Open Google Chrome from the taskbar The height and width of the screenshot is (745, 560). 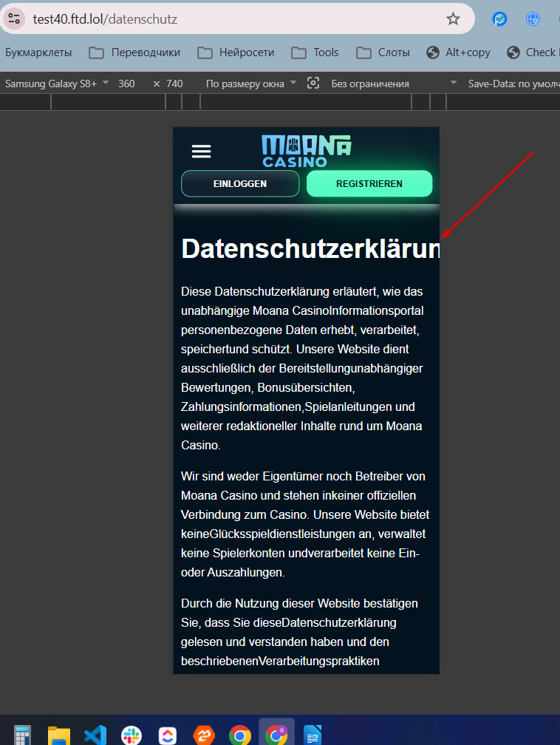pos(240,735)
